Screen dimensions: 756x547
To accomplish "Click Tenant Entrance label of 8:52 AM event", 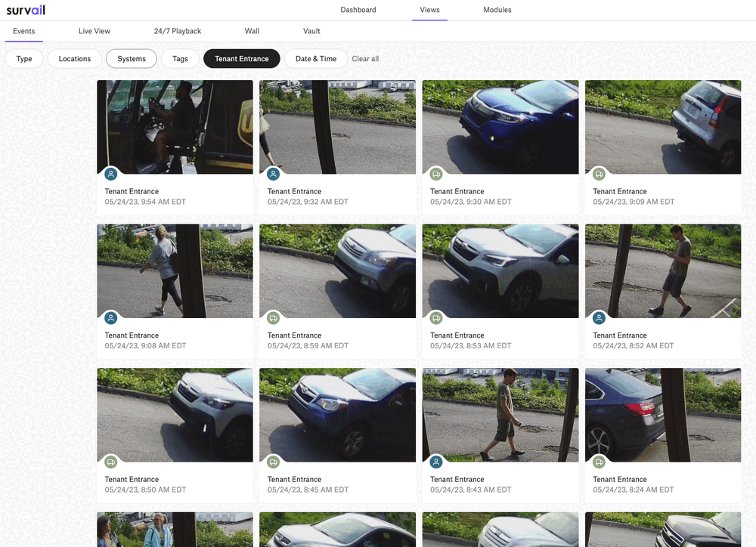I will click(x=620, y=335).
